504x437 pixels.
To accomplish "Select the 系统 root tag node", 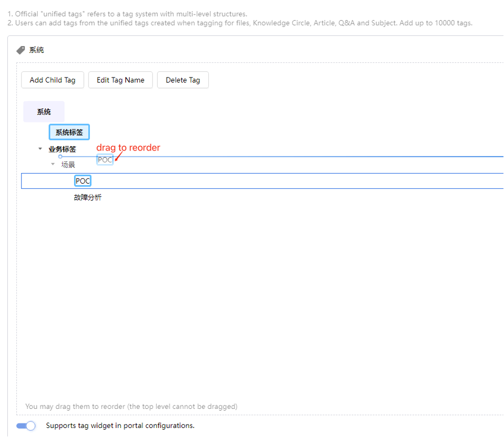I will (44, 112).
